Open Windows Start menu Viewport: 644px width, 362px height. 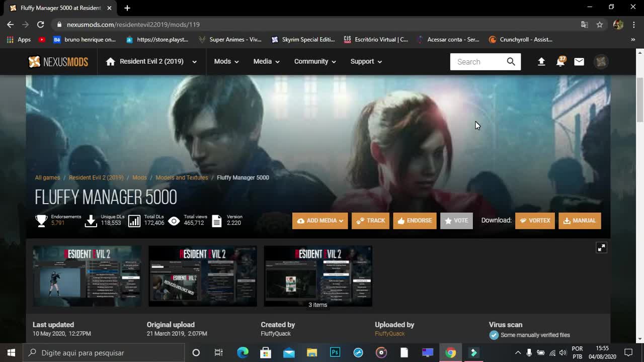[11, 352]
